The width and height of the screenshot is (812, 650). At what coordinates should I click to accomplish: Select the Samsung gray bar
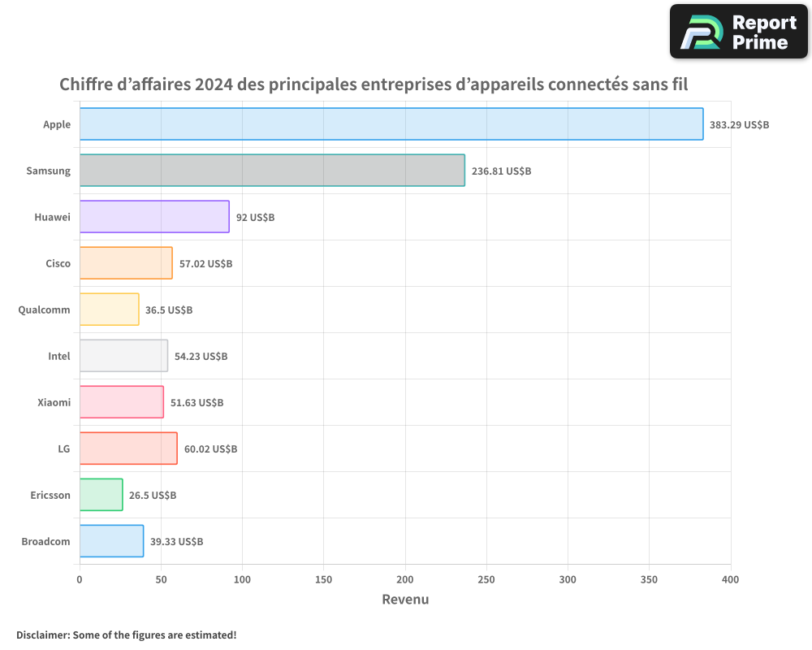(x=272, y=171)
